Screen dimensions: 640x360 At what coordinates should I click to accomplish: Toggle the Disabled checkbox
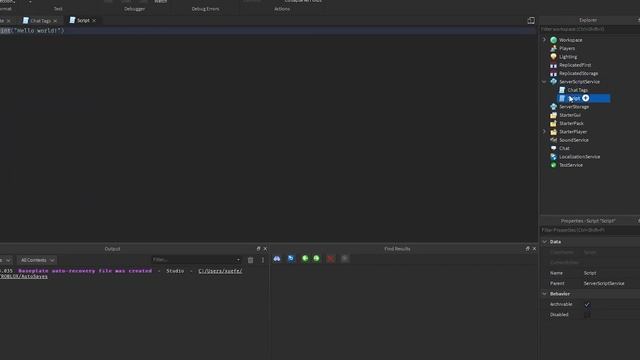coord(587,315)
